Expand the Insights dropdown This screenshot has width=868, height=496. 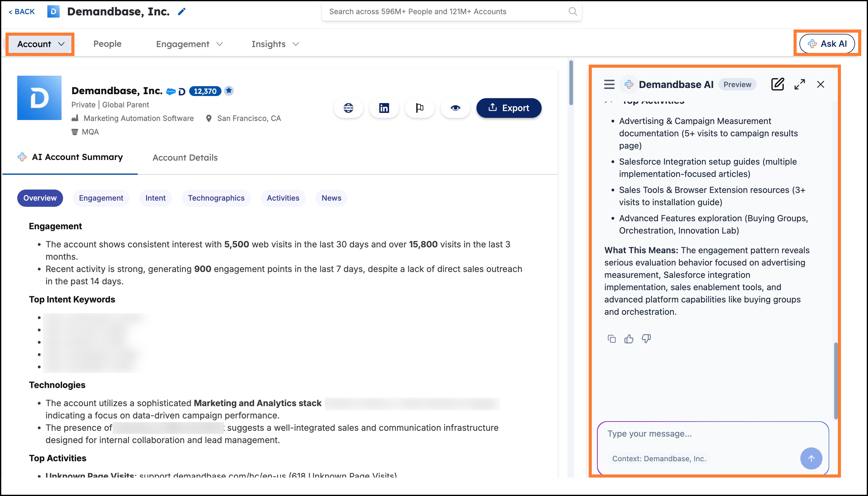[275, 44]
